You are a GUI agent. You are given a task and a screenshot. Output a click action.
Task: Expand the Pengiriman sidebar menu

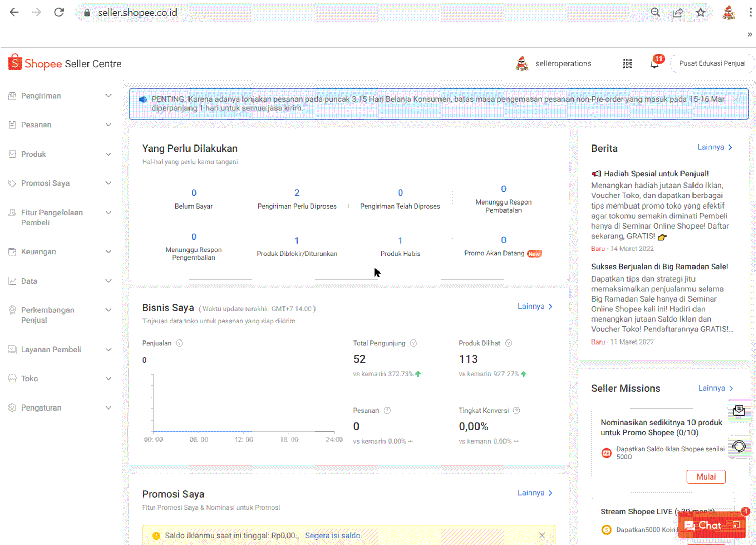[x=60, y=96]
